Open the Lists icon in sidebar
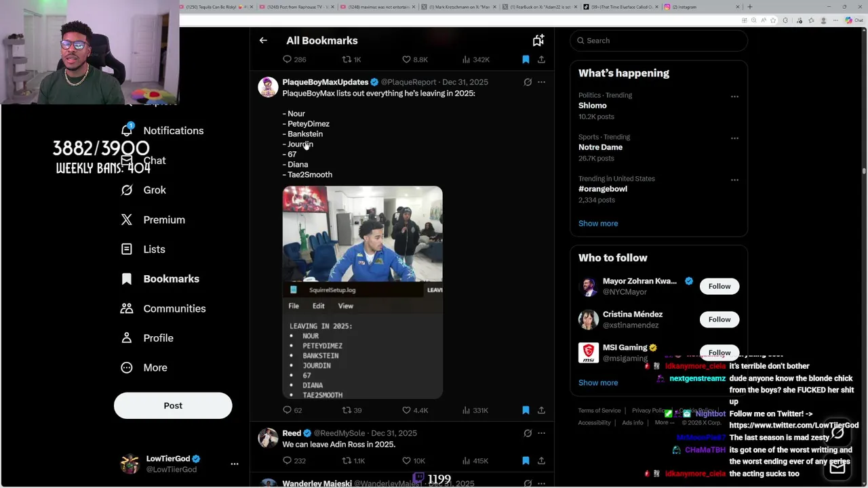The image size is (868, 488). (127, 249)
